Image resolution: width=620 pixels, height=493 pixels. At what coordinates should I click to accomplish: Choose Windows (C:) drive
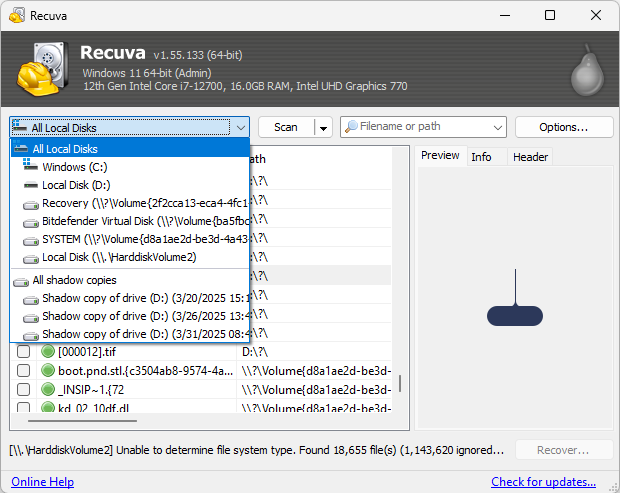pyautogui.click(x=130, y=167)
